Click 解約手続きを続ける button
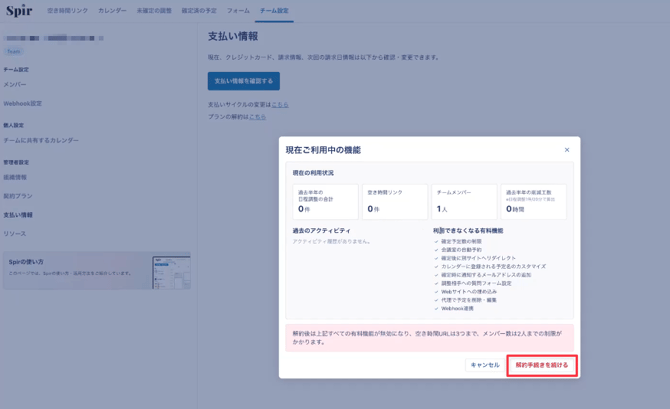The width and height of the screenshot is (670, 409). tap(541, 365)
